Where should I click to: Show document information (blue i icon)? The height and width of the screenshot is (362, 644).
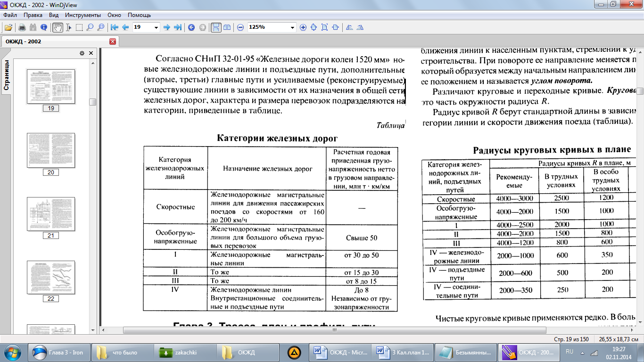coord(44,27)
